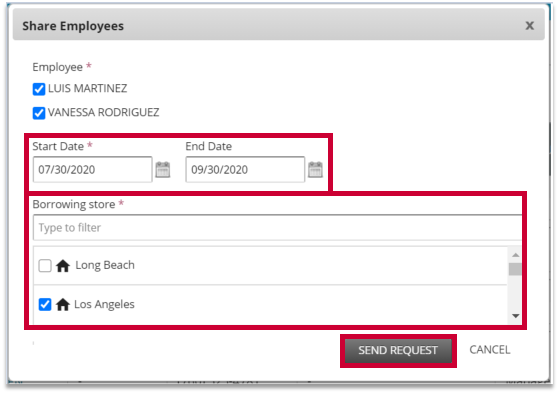Click the store list scrollbar thumb

coord(515,269)
